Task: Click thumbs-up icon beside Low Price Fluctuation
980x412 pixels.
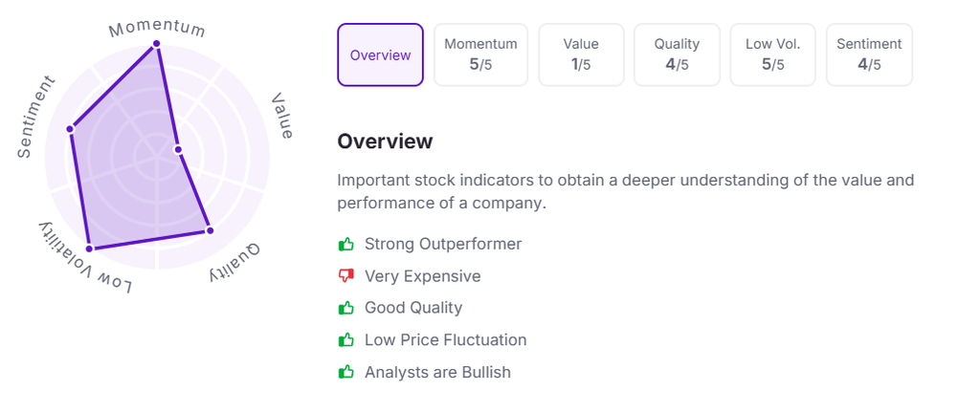Action: coord(346,340)
